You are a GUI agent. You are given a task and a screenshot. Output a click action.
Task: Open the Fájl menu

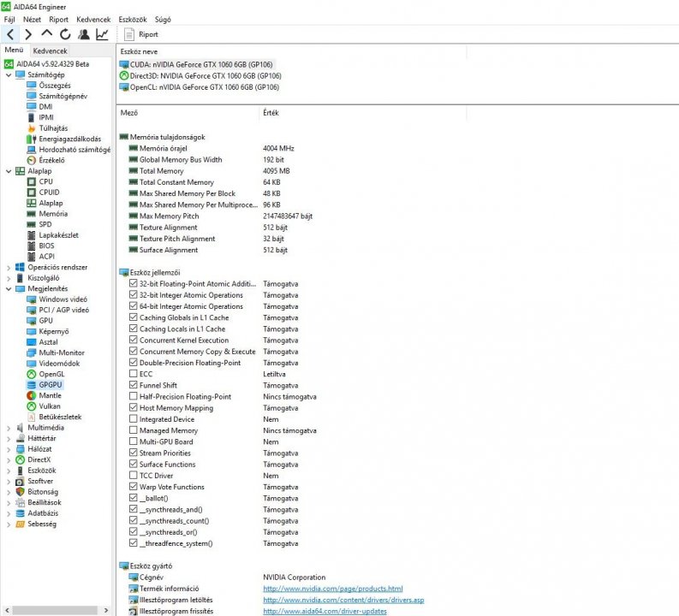coord(9,20)
